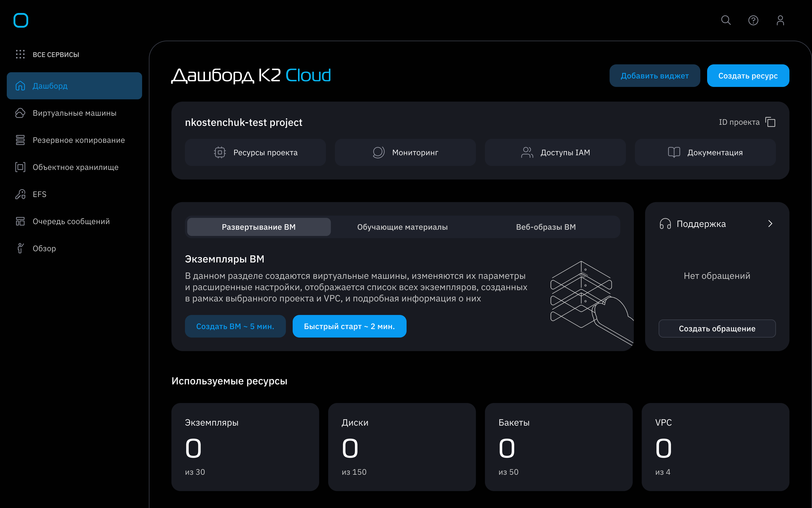The height and width of the screenshot is (508, 812).
Task: Click the Дашборд home icon in sidebar
Action: tap(20, 86)
